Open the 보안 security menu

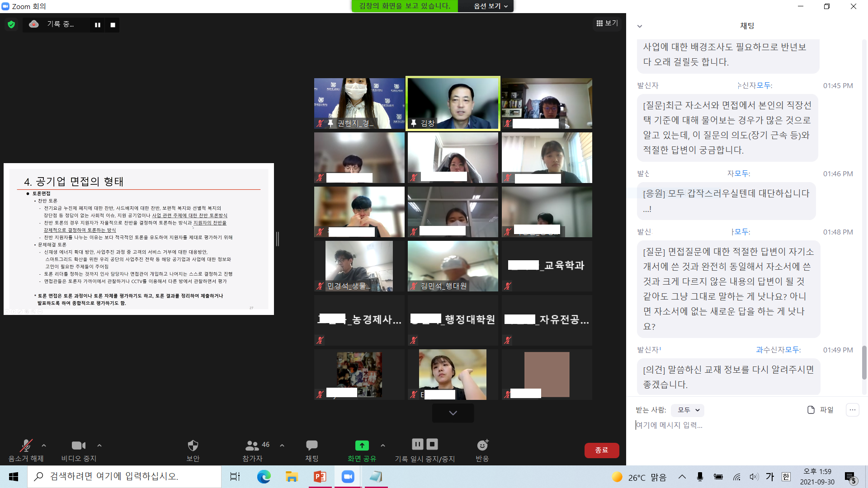pos(193,450)
